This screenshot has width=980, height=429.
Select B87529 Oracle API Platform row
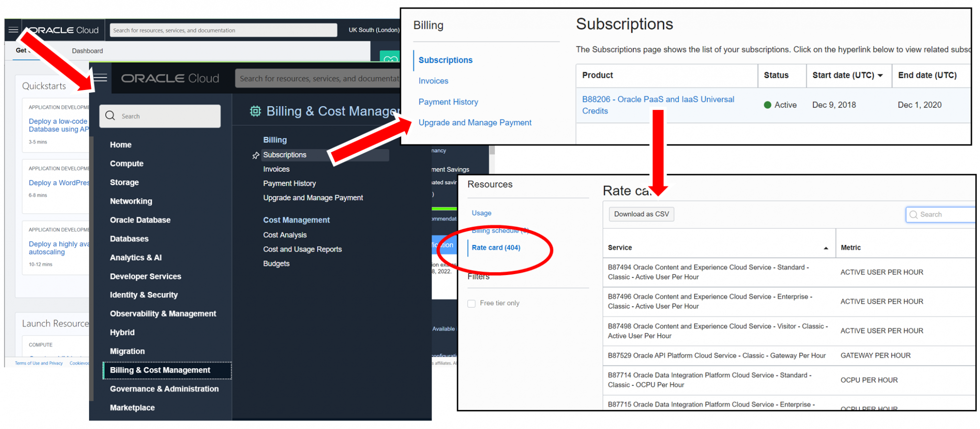[x=789, y=356]
